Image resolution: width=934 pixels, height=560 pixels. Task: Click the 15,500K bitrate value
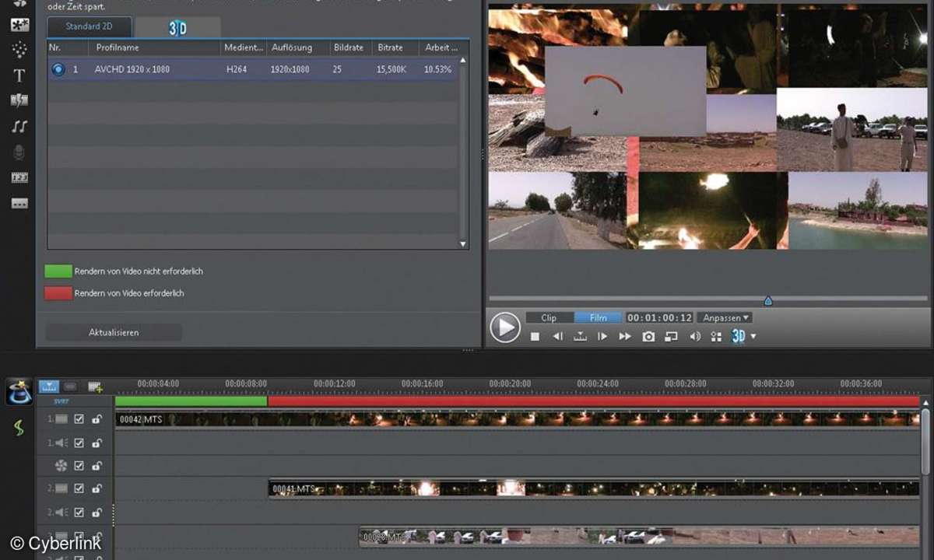[393, 69]
